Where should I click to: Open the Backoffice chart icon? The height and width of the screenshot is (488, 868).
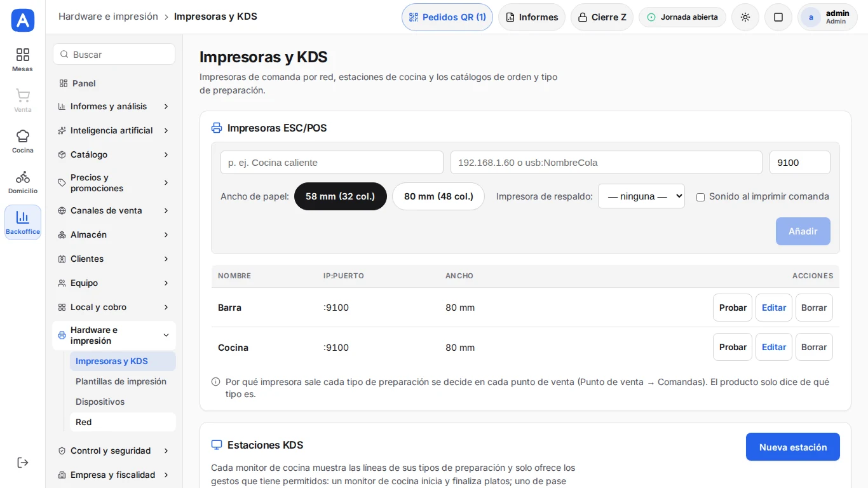click(x=23, y=222)
